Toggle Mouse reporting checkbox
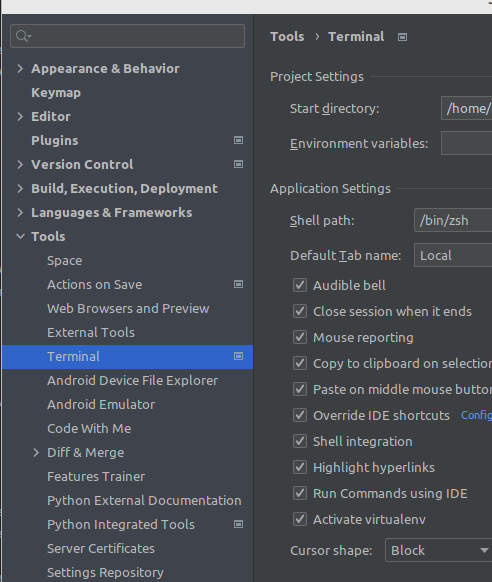 tap(300, 337)
